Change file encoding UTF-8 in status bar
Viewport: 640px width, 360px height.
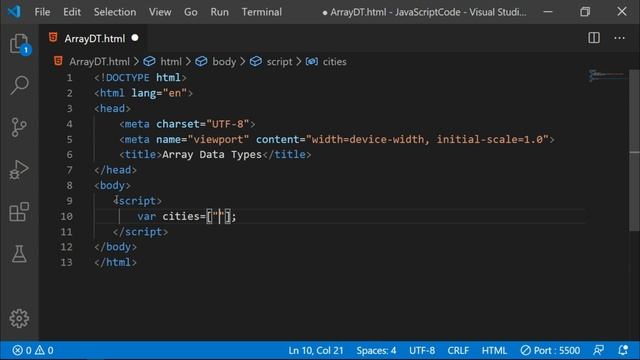point(422,350)
